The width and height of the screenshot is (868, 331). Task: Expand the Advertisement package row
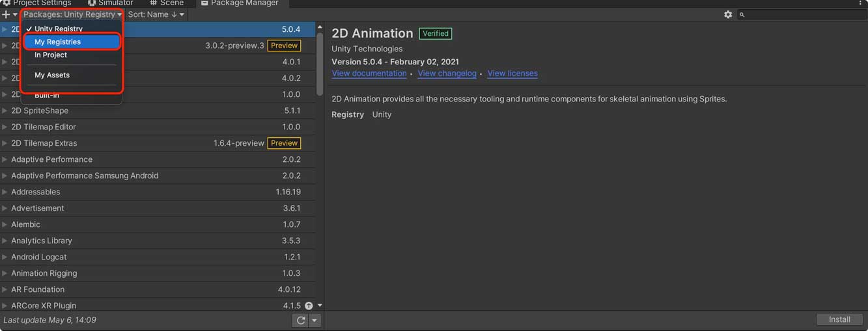[x=5, y=208]
